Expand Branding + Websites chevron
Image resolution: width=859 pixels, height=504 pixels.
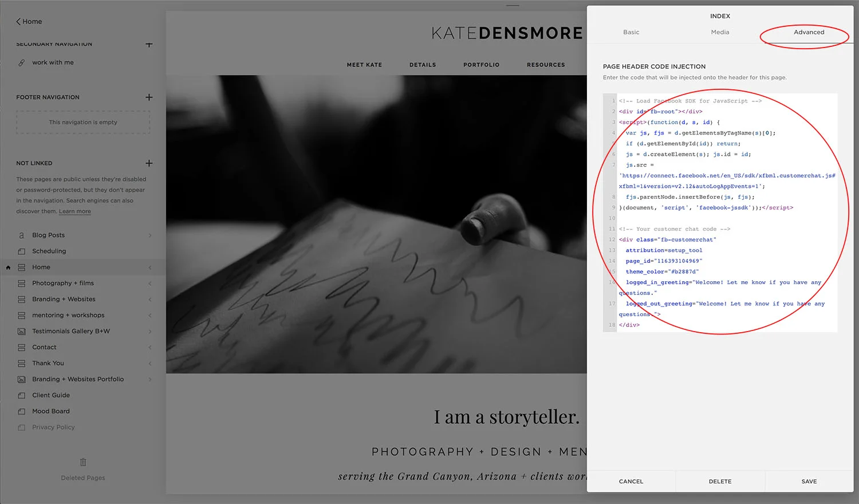(x=150, y=300)
